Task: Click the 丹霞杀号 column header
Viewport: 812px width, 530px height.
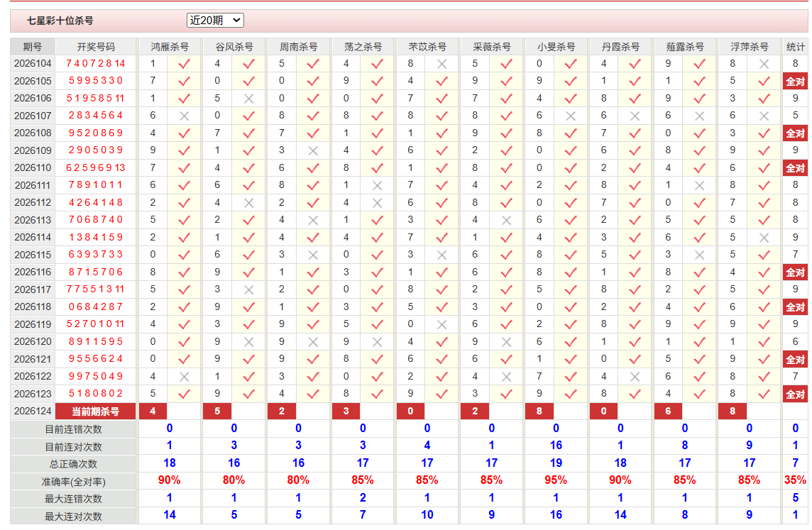Action: 620,47
